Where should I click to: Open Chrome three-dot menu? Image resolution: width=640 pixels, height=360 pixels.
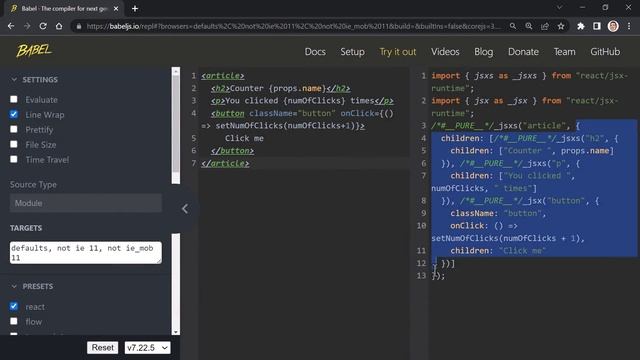pos(629,26)
